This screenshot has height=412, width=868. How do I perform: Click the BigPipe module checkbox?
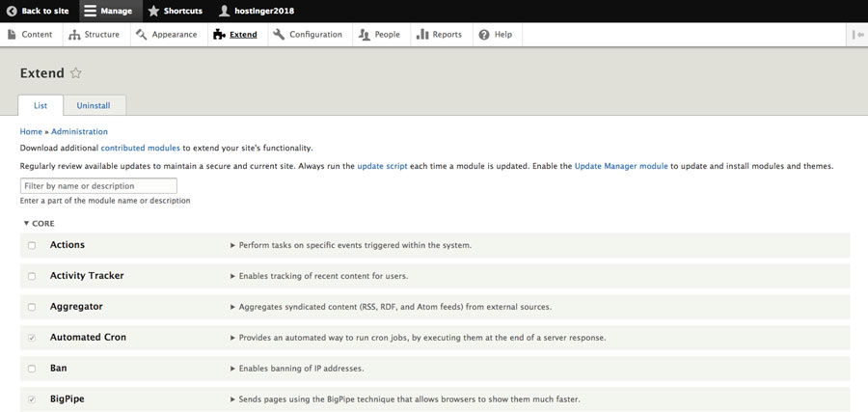[x=32, y=399]
